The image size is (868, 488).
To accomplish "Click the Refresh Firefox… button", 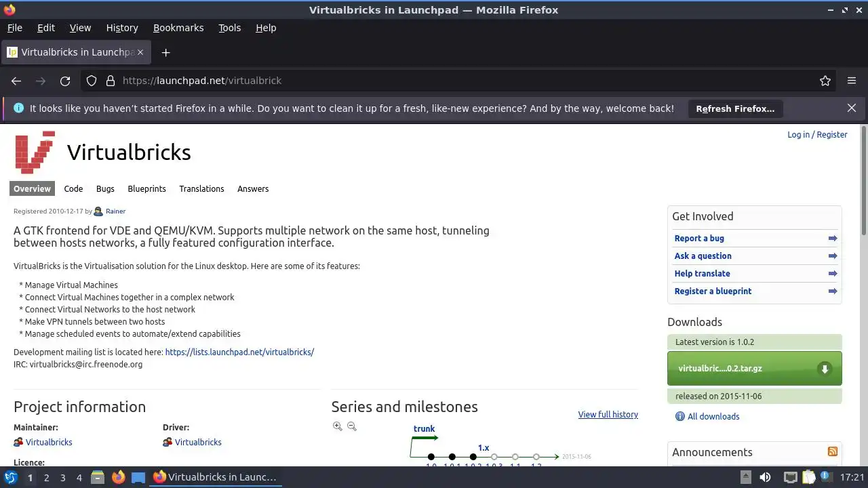I will tap(735, 108).
